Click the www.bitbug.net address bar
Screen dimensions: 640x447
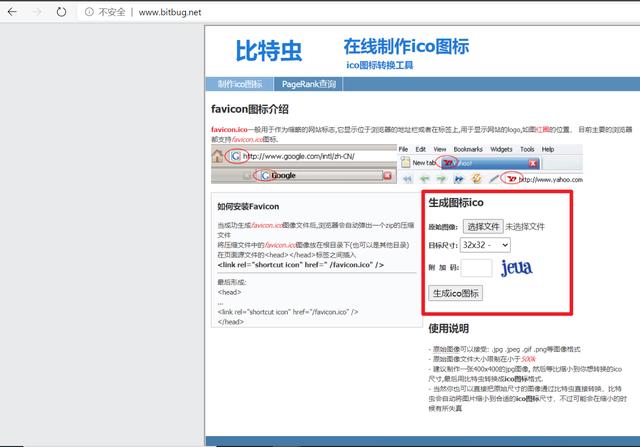pyautogui.click(x=170, y=12)
